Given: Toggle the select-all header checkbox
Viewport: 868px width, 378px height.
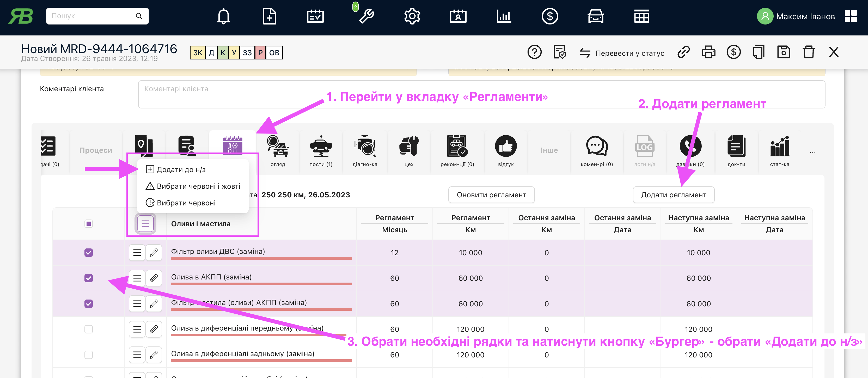Looking at the screenshot, I should tap(89, 224).
